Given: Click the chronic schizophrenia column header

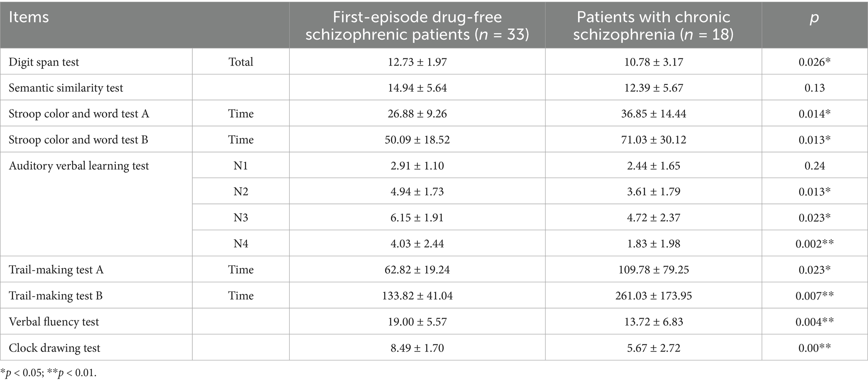Looking at the screenshot, I should (653, 25).
